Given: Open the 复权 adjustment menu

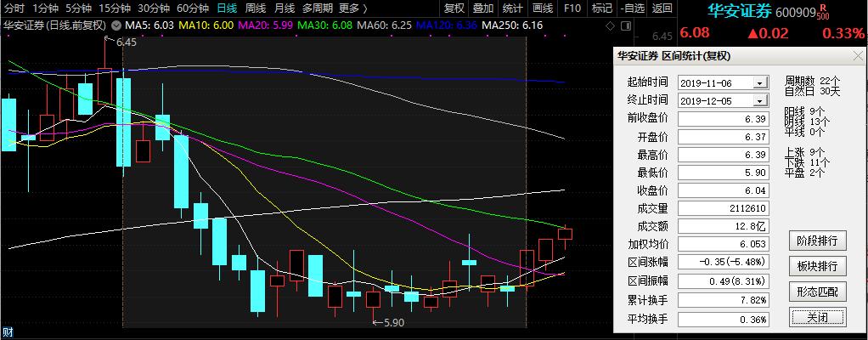Looking at the screenshot, I should [454, 8].
